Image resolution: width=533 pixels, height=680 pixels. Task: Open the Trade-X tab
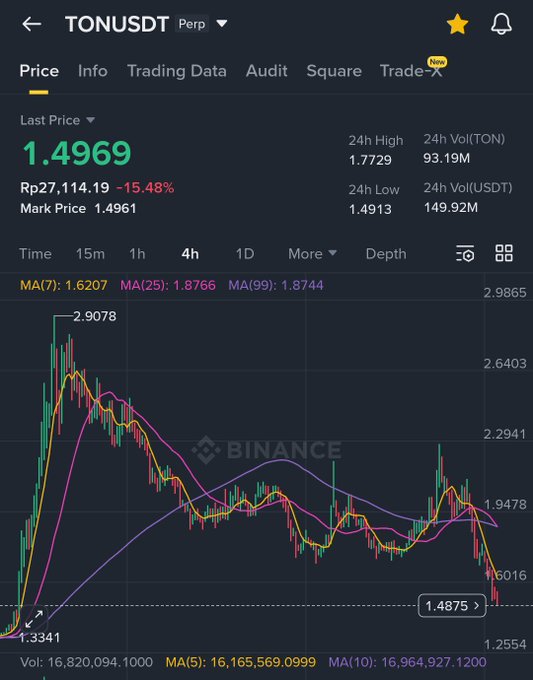(411, 71)
